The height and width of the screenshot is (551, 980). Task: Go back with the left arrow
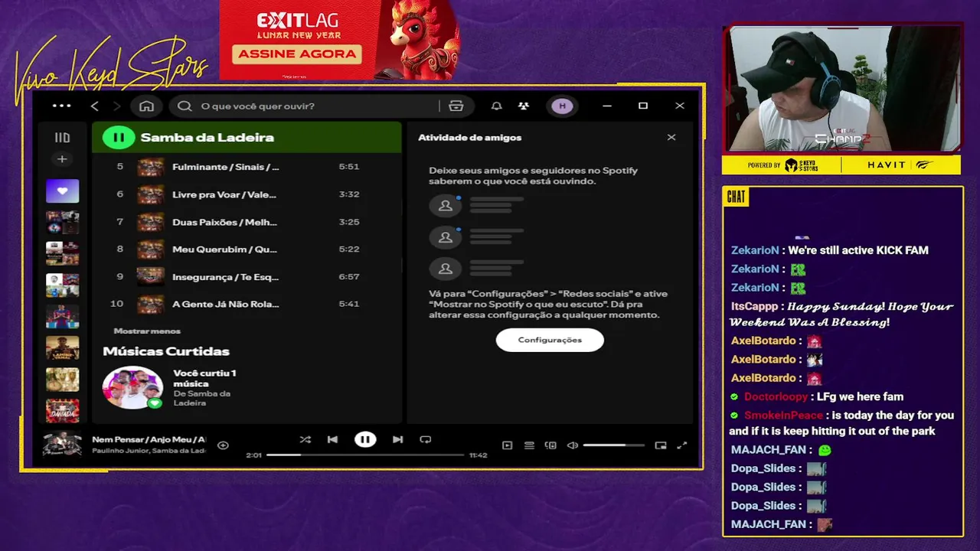point(95,106)
